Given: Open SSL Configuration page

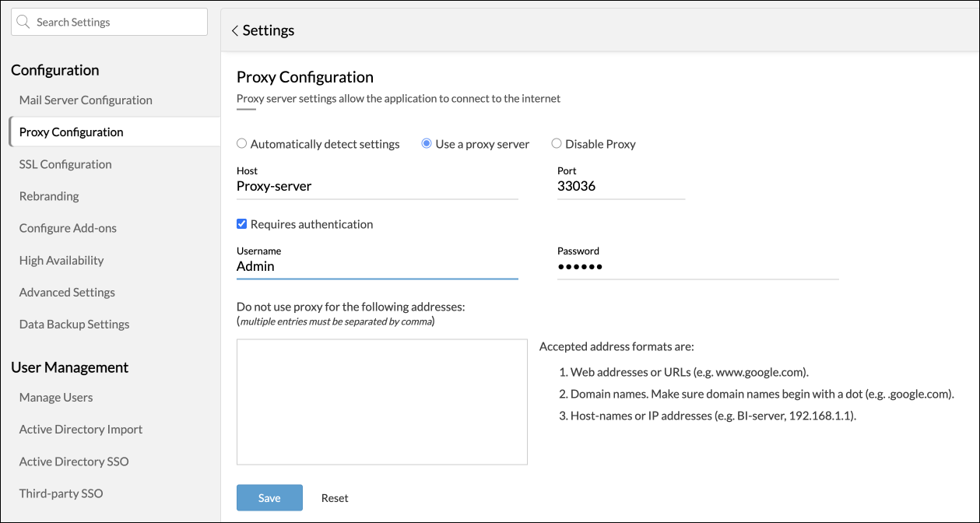Looking at the screenshot, I should 65,164.
